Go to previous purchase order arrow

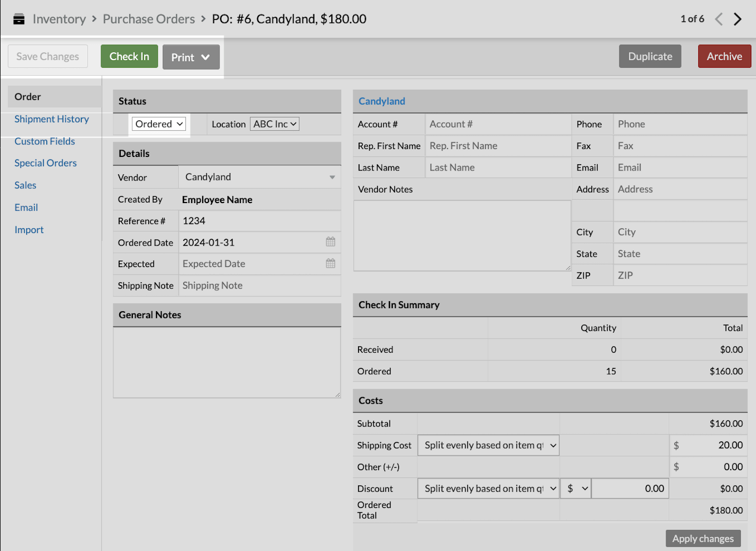[x=719, y=19]
